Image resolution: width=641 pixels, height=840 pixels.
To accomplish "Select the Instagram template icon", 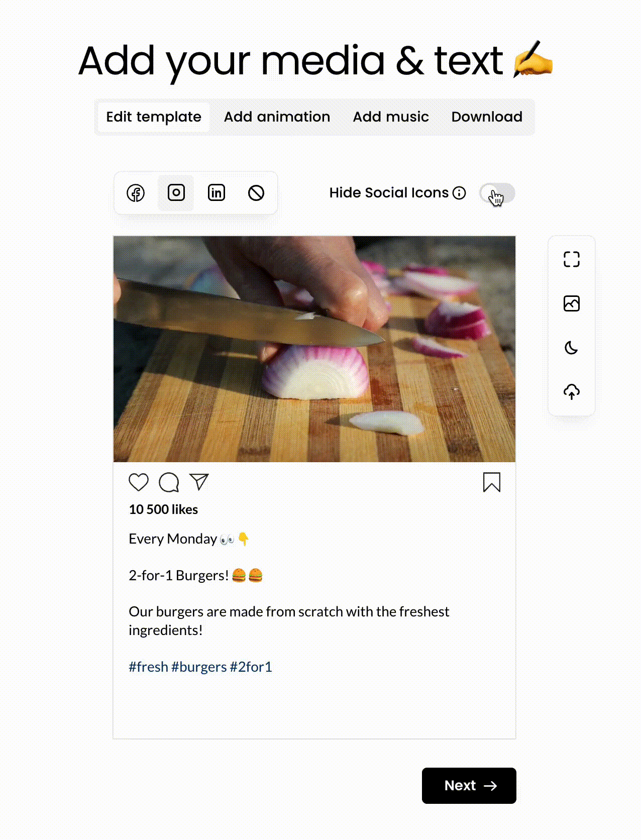I will 176,193.
